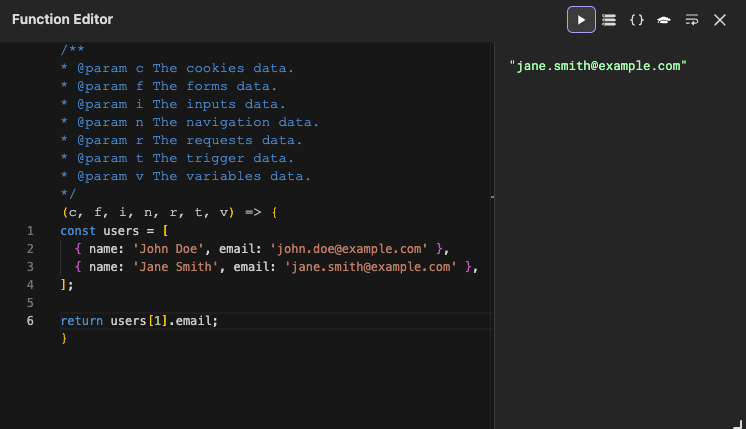Click 'jane.smith@example.com' string in code line 3
This screenshot has height=429, width=746.
pos(371,267)
